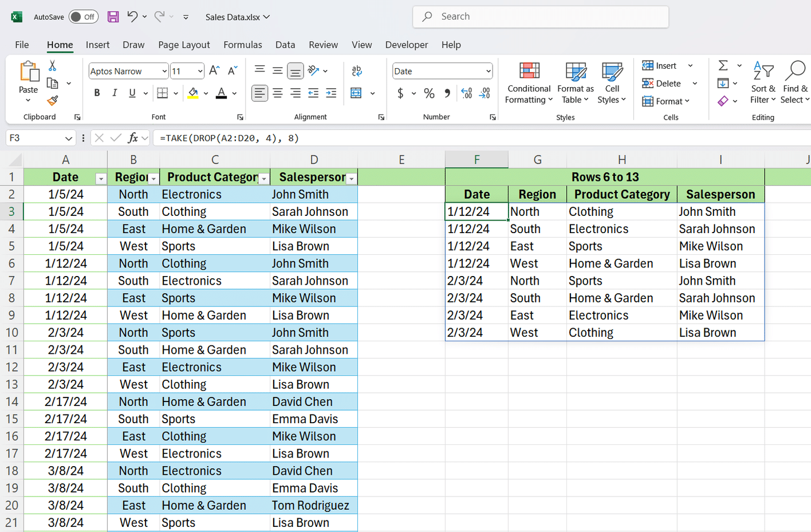Image resolution: width=811 pixels, height=532 pixels.
Task: Open the Date number format dropdown
Action: pos(488,71)
